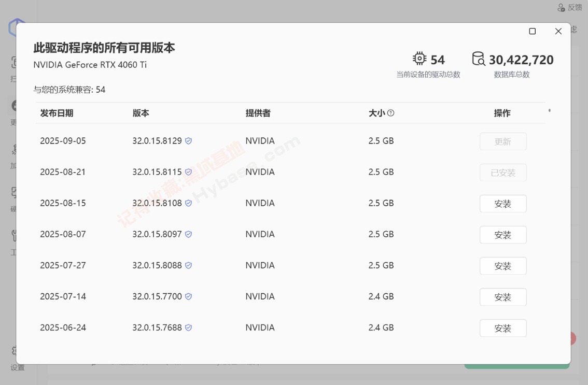Install the 2025-07-14 driver version
588x385 pixels.
[503, 297]
